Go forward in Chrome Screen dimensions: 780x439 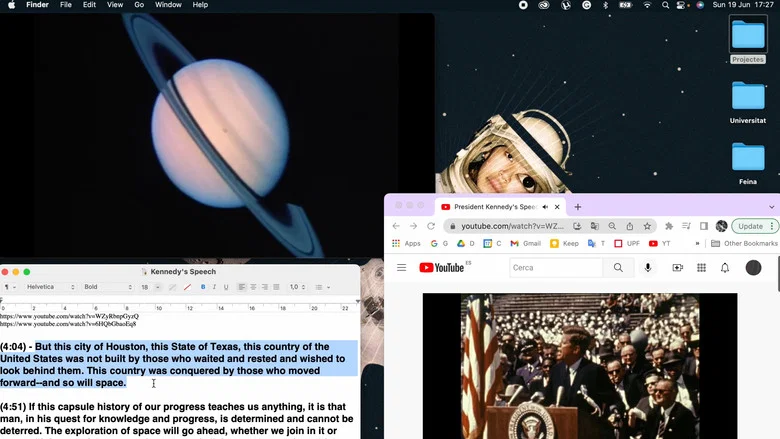413,226
